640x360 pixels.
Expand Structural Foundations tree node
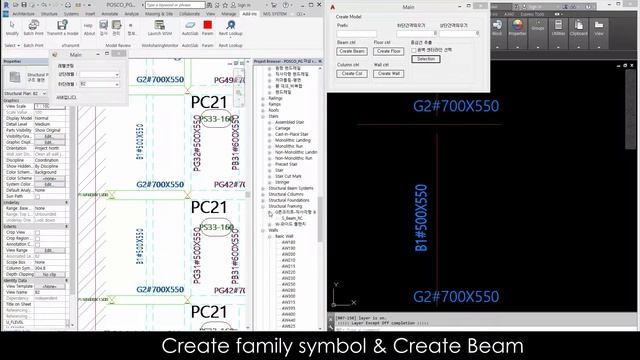[x=263, y=200]
